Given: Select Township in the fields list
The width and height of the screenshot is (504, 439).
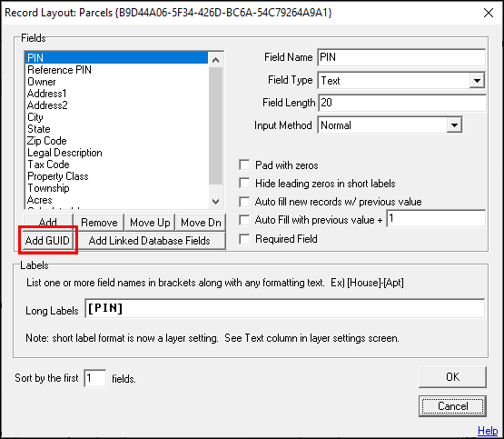Looking at the screenshot, I should pos(116,188).
